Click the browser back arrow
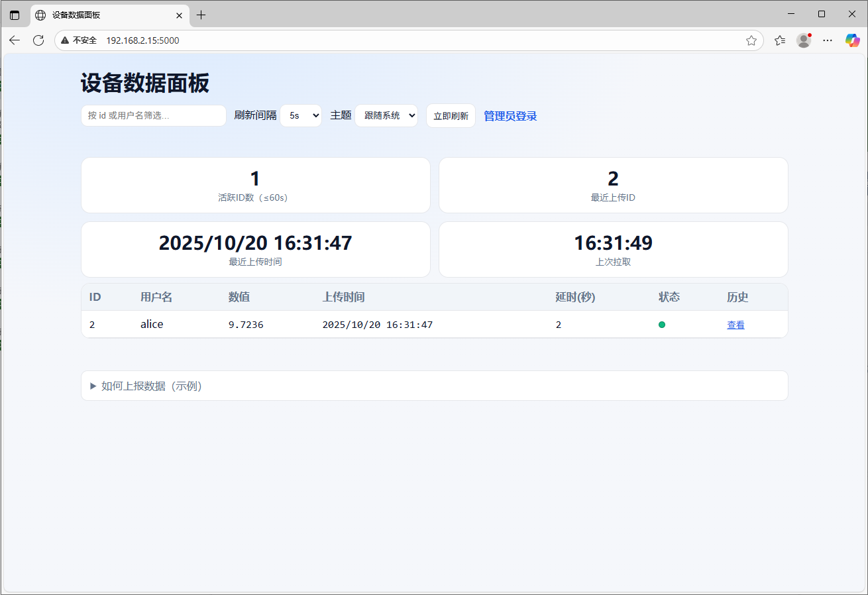The image size is (868, 595). (15, 40)
